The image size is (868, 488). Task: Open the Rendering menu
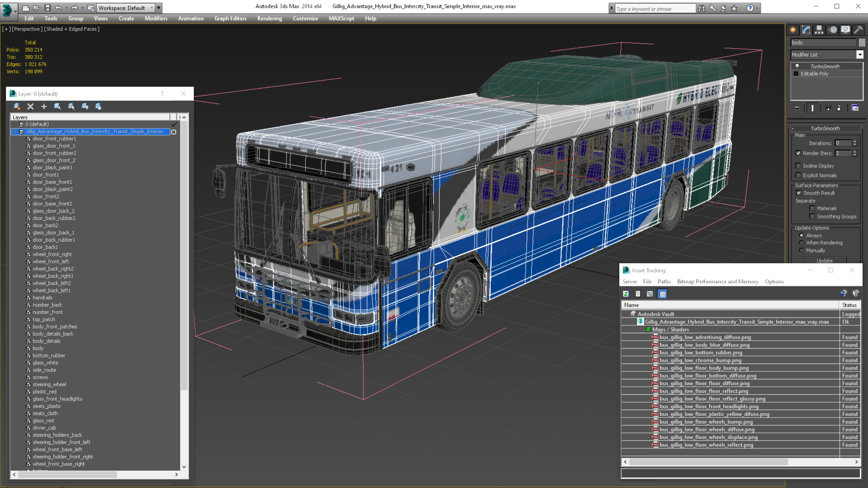[269, 18]
